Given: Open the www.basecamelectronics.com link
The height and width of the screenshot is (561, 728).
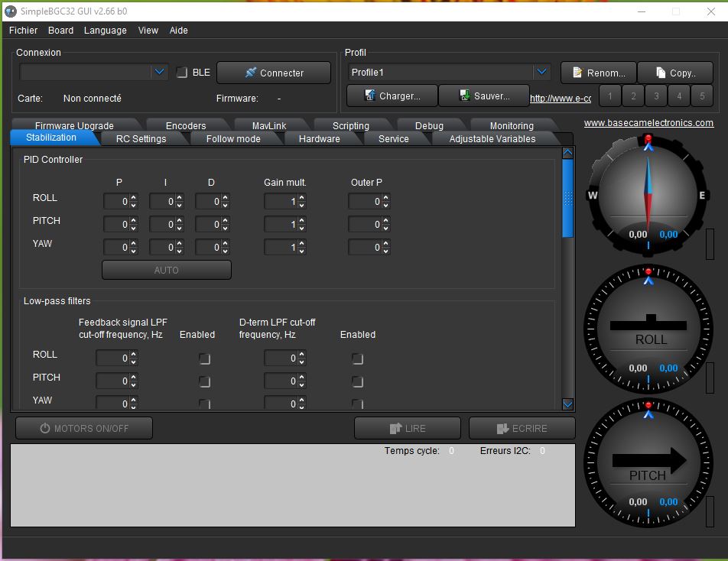Looking at the screenshot, I should [648, 123].
